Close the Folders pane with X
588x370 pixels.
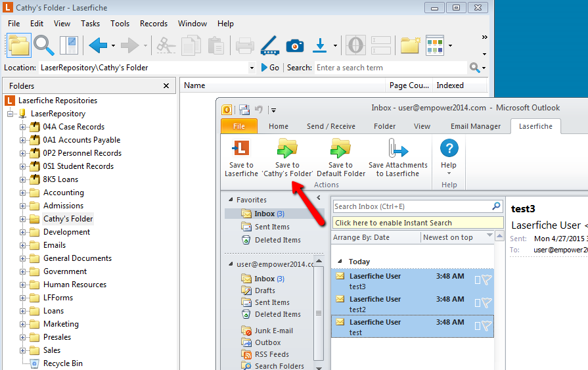[166, 86]
